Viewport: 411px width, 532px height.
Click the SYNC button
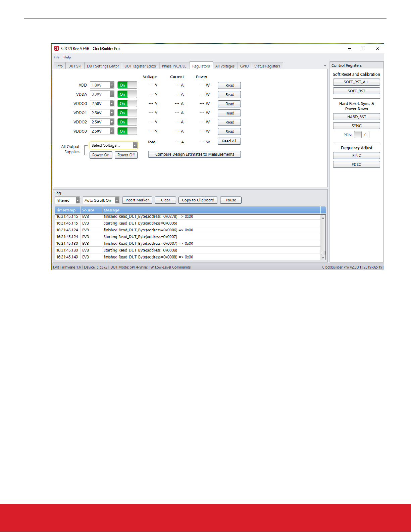pos(356,126)
